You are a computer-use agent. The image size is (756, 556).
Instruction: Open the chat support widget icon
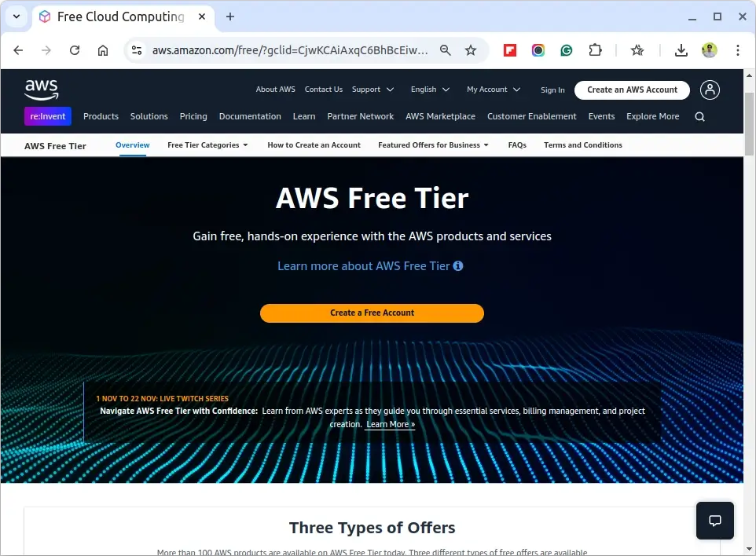click(714, 521)
